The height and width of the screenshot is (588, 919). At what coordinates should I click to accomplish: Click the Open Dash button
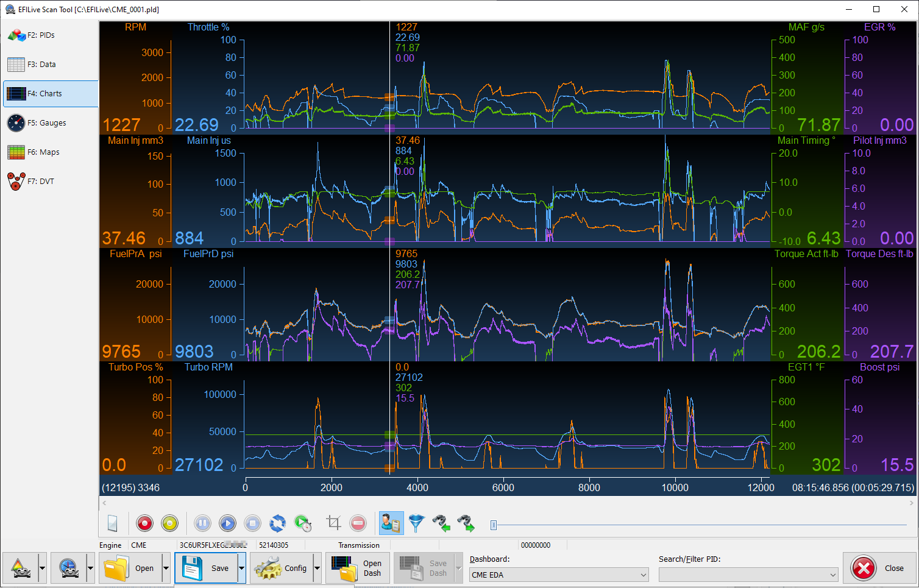coord(358,568)
